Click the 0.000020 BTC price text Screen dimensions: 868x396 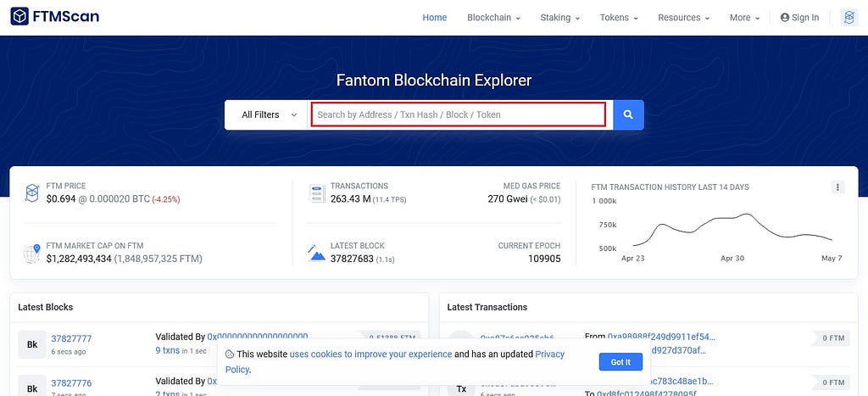[x=120, y=198]
